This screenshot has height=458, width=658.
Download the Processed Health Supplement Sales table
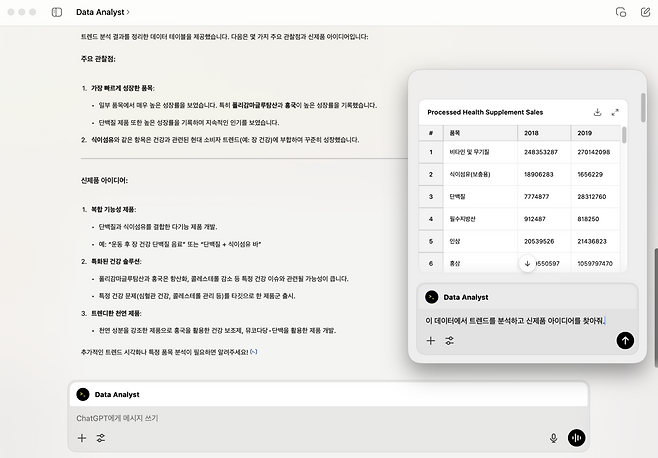click(597, 113)
